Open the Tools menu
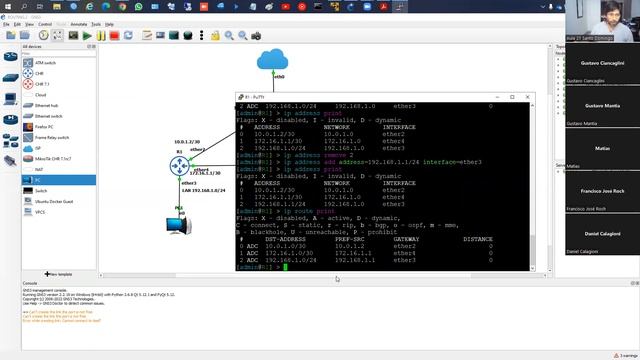The height and width of the screenshot is (360, 640). pos(96,24)
